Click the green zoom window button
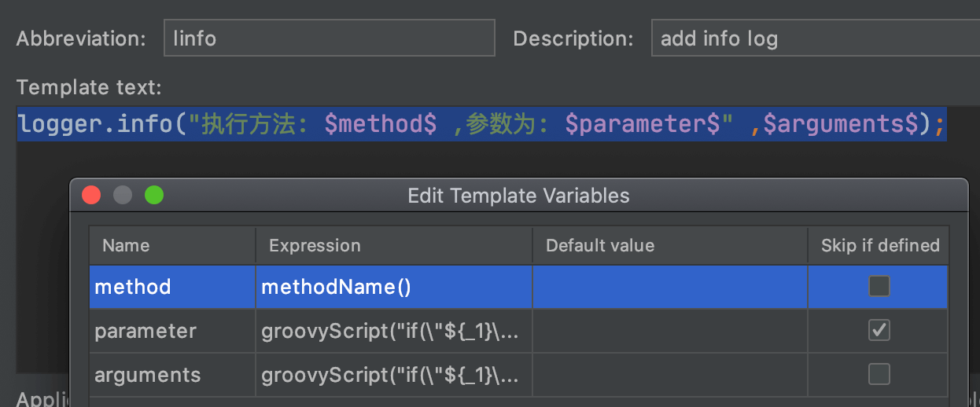Image resolution: width=980 pixels, height=407 pixels. tap(154, 195)
